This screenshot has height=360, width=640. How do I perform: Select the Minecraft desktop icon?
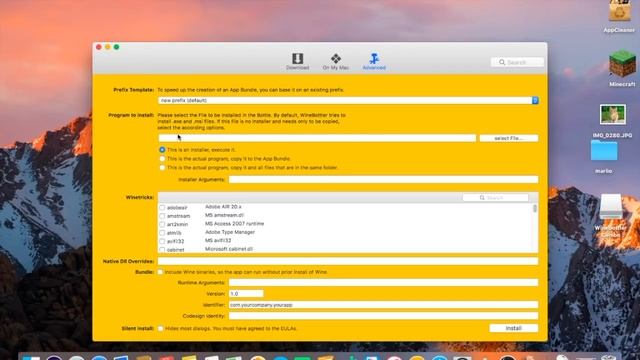(x=622, y=64)
